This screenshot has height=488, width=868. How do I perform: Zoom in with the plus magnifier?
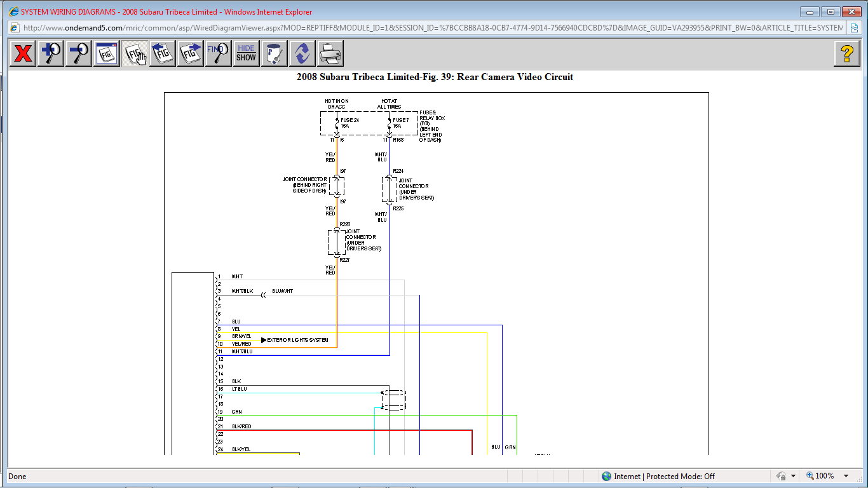point(51,53)
